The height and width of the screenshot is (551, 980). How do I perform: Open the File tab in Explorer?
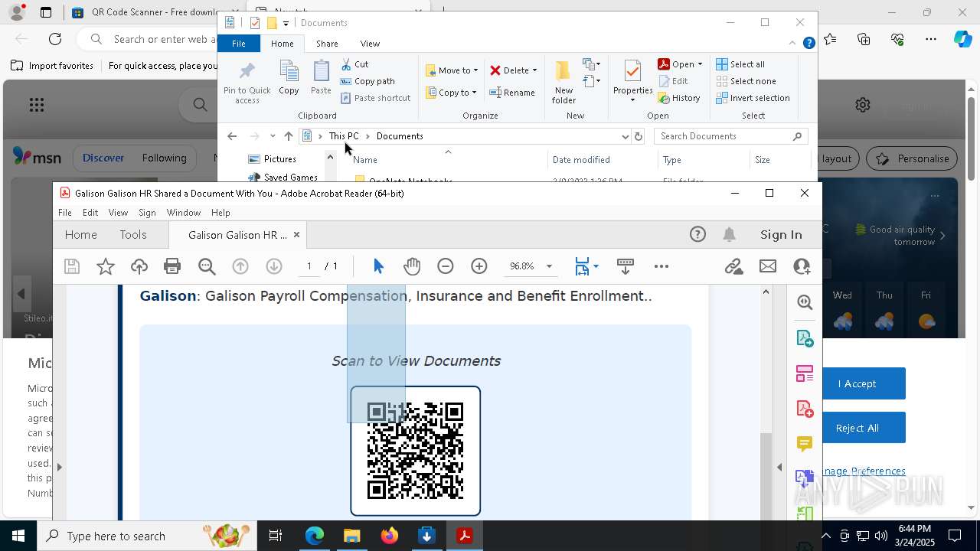(239, 44)
